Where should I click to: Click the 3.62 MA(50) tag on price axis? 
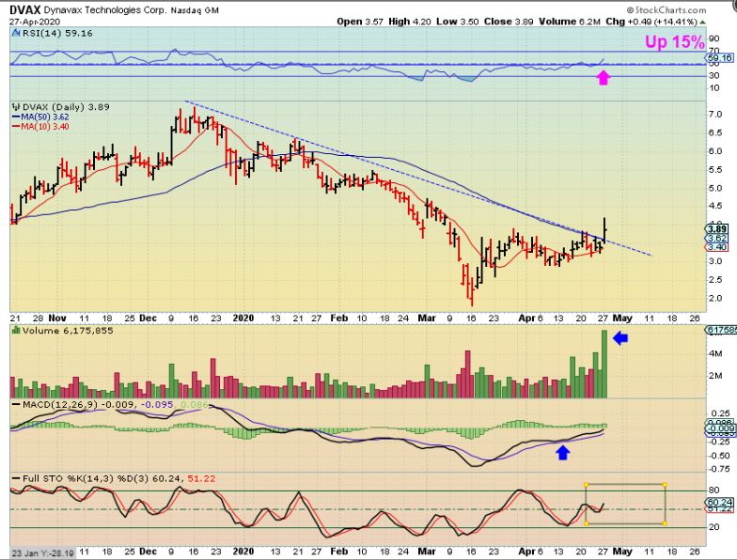point(718,239)
